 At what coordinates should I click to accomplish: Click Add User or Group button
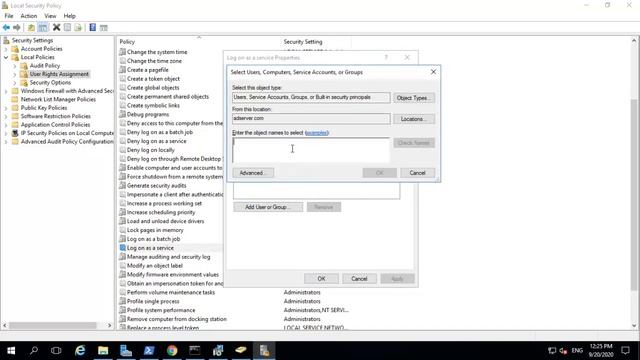(x=268, y=207)
